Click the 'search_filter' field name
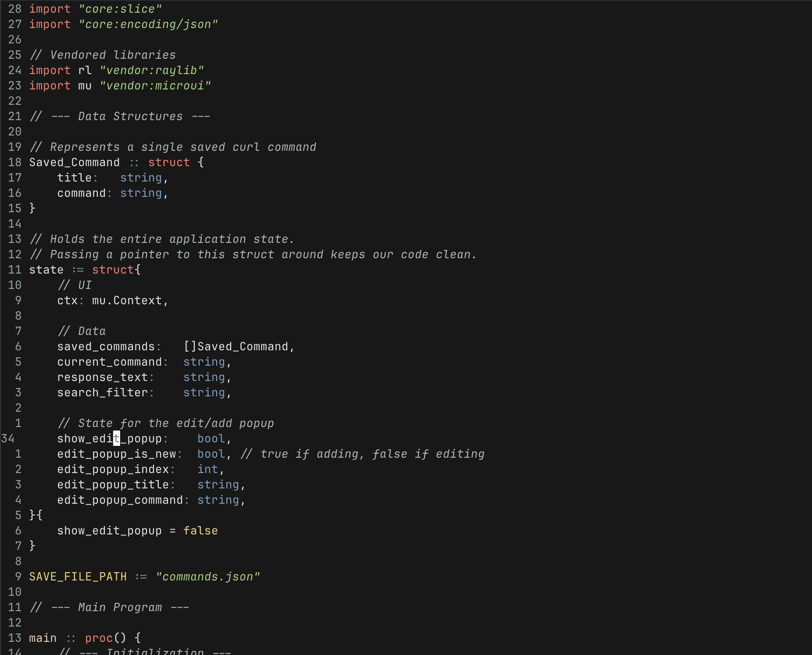Image resolution: width=812 pixels, height=655 pixels. [103, 392]
